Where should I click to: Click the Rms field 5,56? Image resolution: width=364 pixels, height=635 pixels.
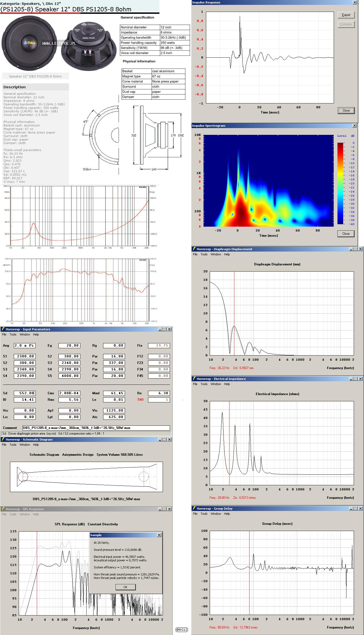click(x=69, y=400)
